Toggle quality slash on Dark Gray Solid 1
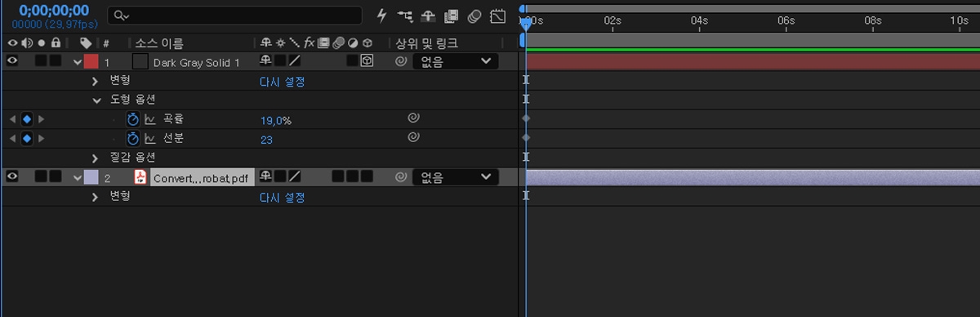The height and width of the screenshot is (317, 980). coord(295,61)
